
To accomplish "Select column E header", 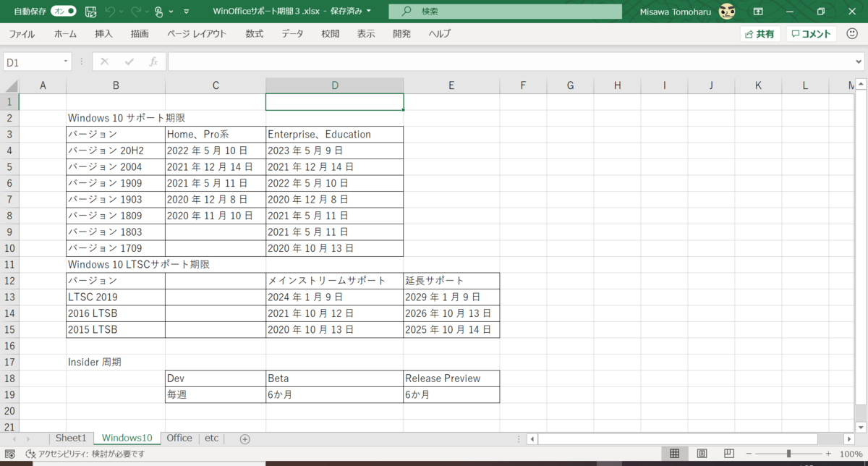I will [x=451, y=85].
